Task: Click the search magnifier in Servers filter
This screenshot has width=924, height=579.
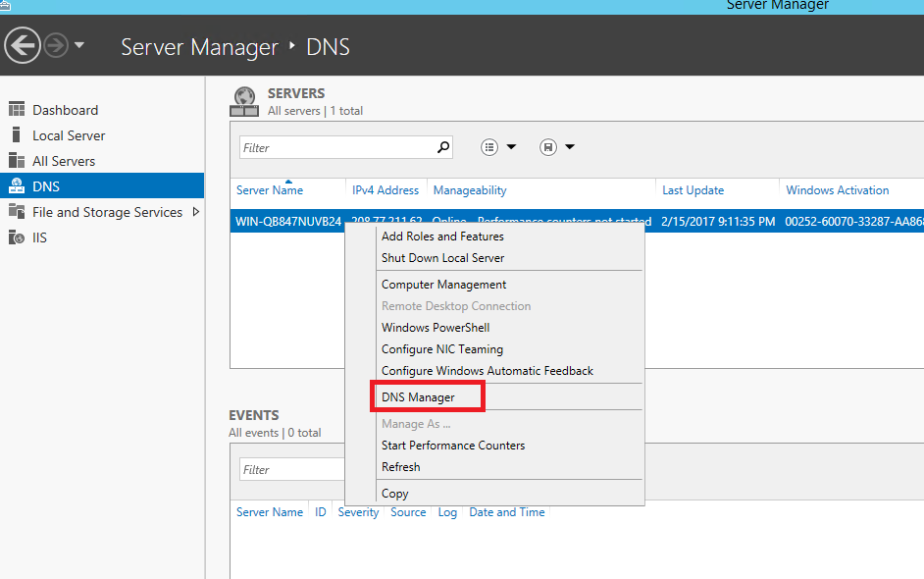Action: click(443, 147)
